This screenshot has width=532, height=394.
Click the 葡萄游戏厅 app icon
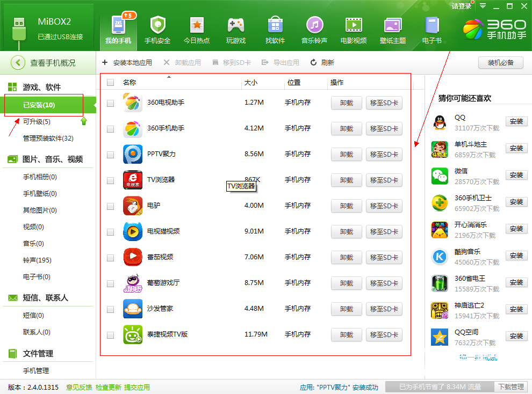[133, 283]
